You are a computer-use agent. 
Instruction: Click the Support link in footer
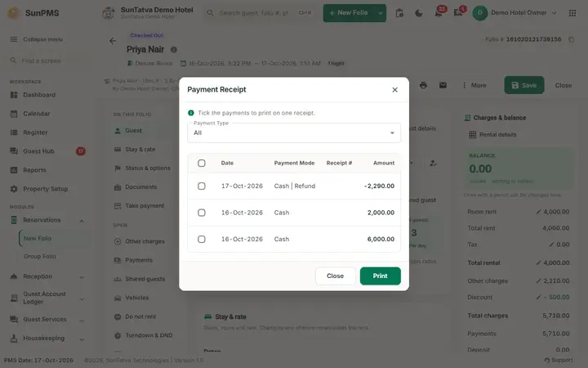pos(559,360)
